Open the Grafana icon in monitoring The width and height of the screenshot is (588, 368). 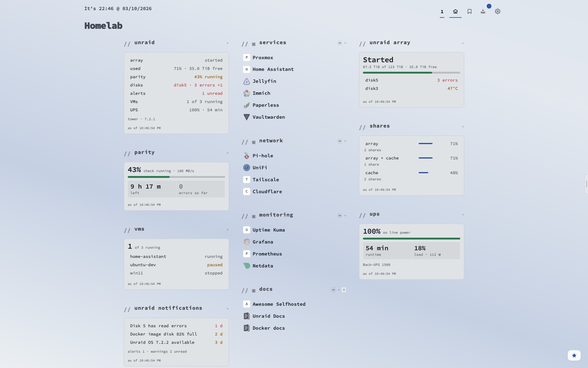247,242
